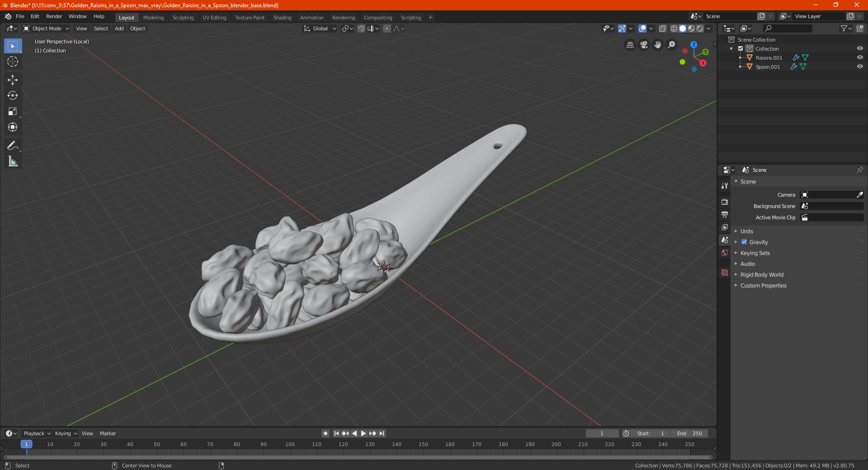Screen dimensions: 868x470
Task: Open the Render properties tab
Action: click(725, 202)
